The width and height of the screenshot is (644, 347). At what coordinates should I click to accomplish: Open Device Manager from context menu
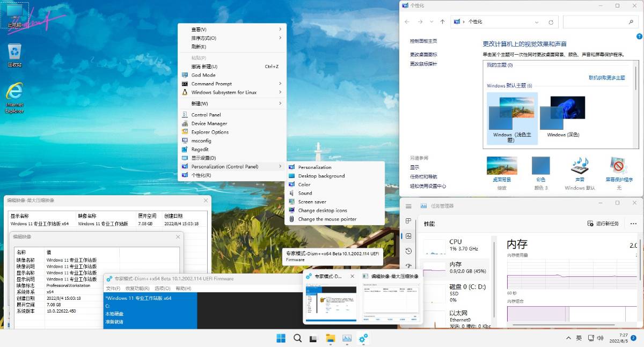coord(232,123)
